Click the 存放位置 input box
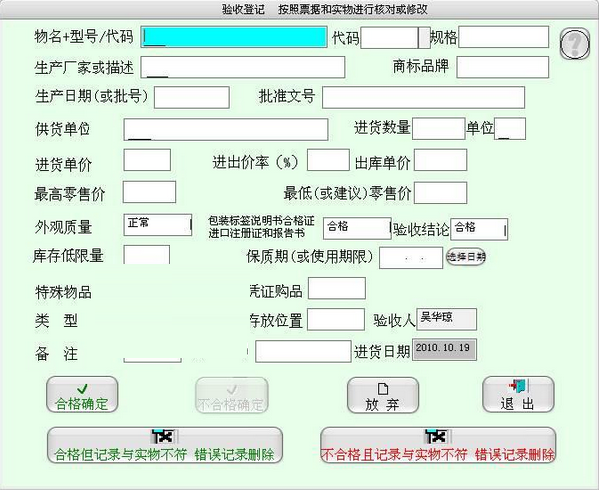The image size is (599, 491). pyautogui.click(x=336, y=319)
